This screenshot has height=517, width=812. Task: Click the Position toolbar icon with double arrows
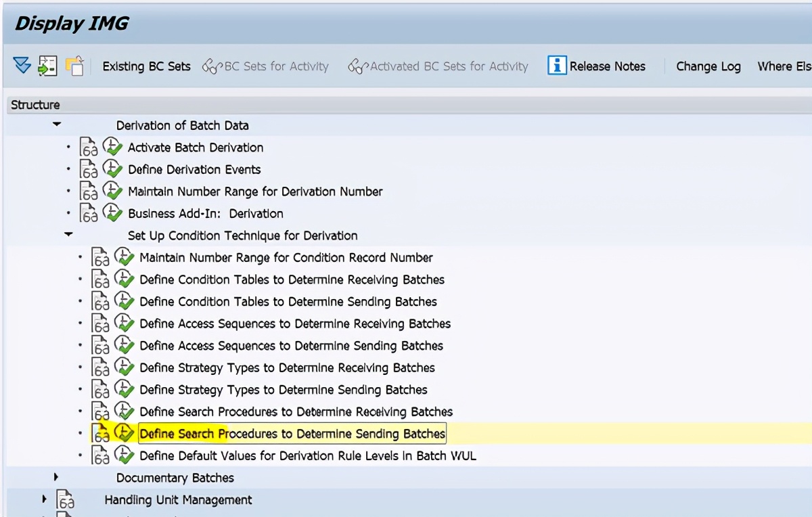(22, 65)
